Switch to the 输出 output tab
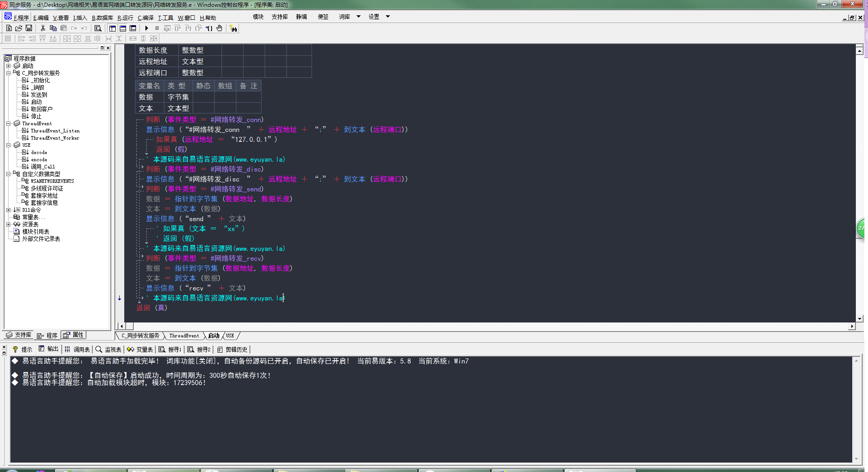Image resolution: width=868 pixels, height=472 pixels. pyautogui.click(x=49, y=349)
